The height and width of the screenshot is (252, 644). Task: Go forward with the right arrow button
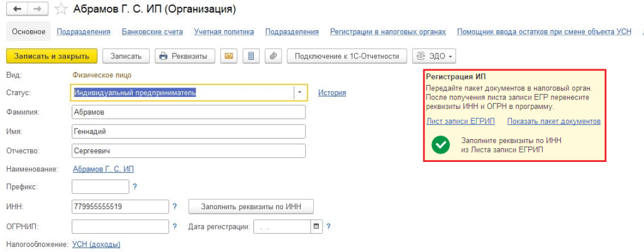point(37,9)
